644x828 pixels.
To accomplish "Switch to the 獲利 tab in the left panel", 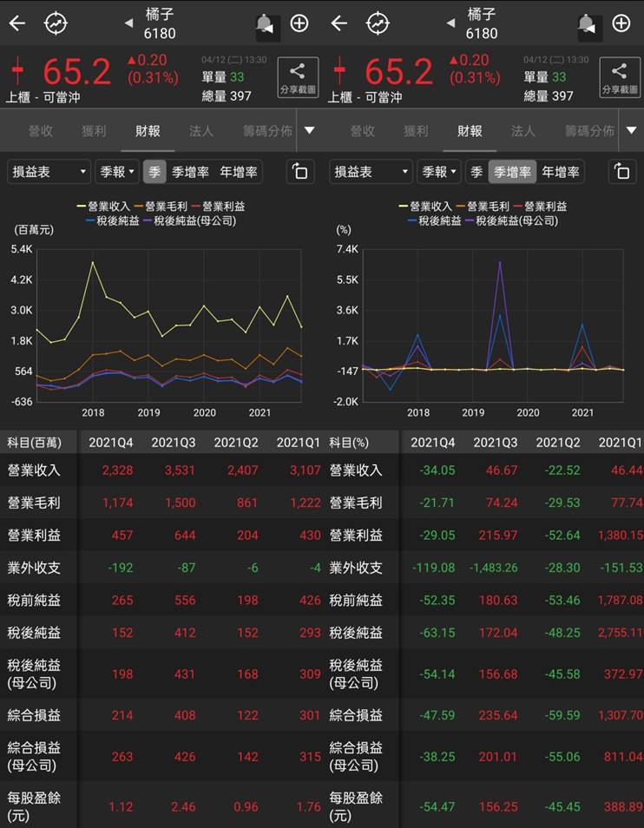I will click(x=94, y=131).
